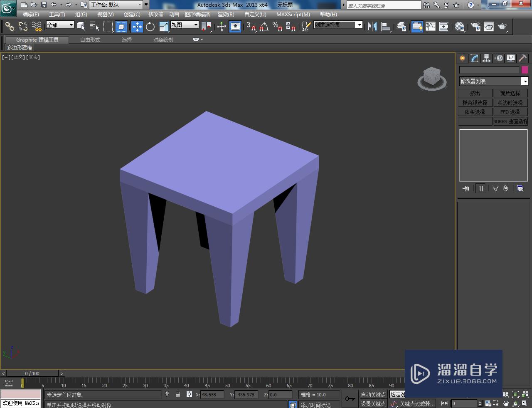Image resolution: width=532 pixels, height=408 pixels.
Task: Click the Mirror tool icon
Action: (372, 27)
